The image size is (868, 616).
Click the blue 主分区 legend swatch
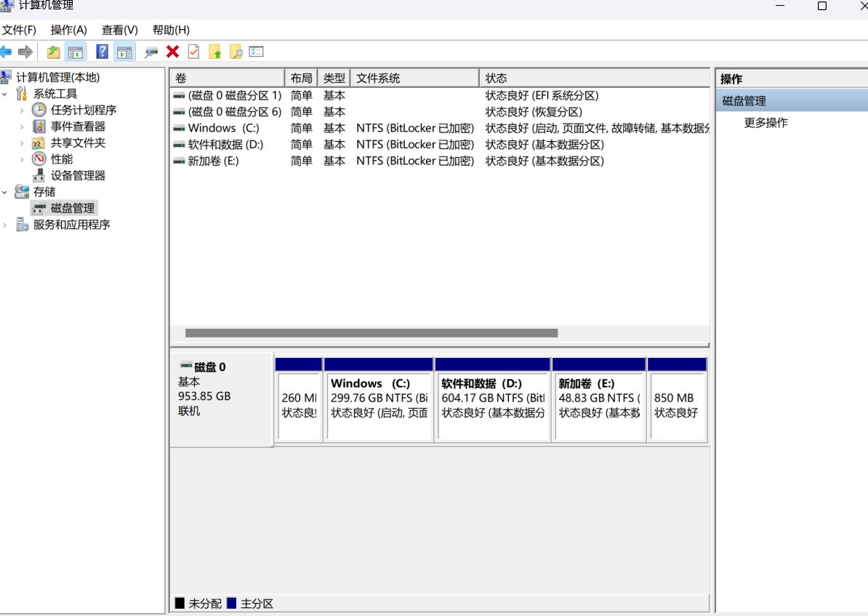(231, 603)
